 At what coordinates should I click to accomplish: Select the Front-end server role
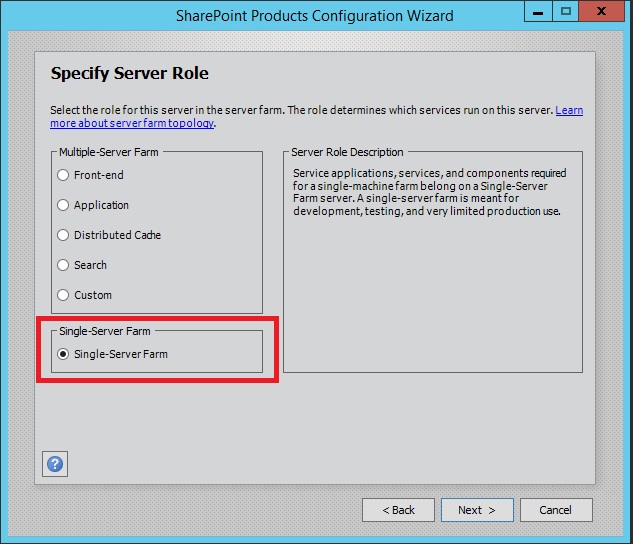click(x=63, y=175)
